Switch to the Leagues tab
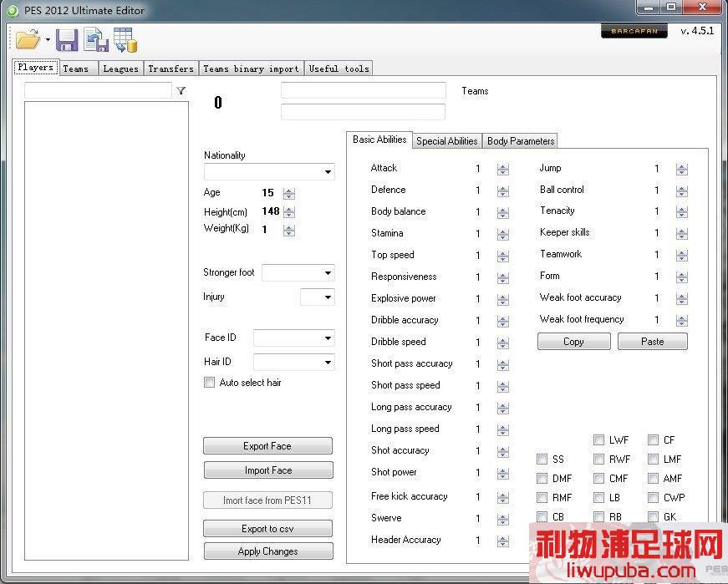 click(x=120, y=69)
